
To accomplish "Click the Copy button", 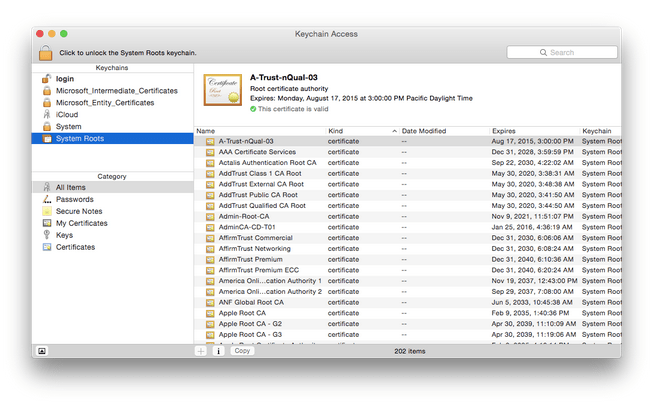I will coord(242,351).
